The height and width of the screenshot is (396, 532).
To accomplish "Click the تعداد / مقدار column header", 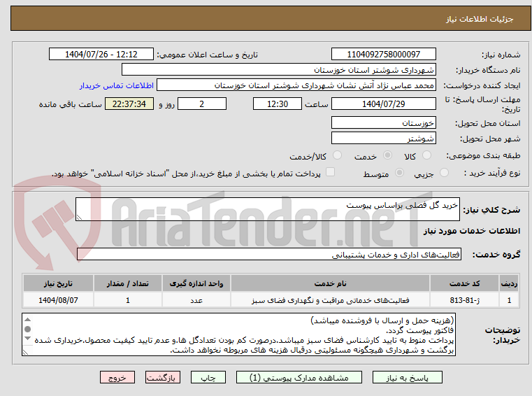I will (127, 283).
